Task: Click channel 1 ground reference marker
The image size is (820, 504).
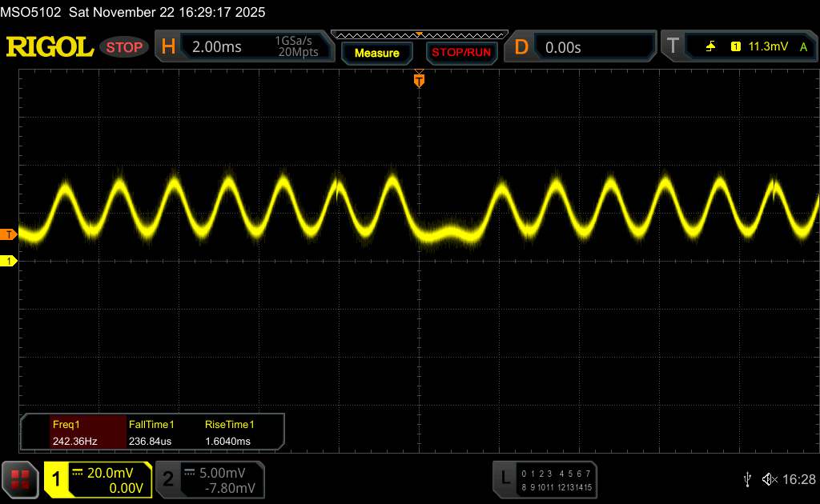Action: [x=9, y=261]
